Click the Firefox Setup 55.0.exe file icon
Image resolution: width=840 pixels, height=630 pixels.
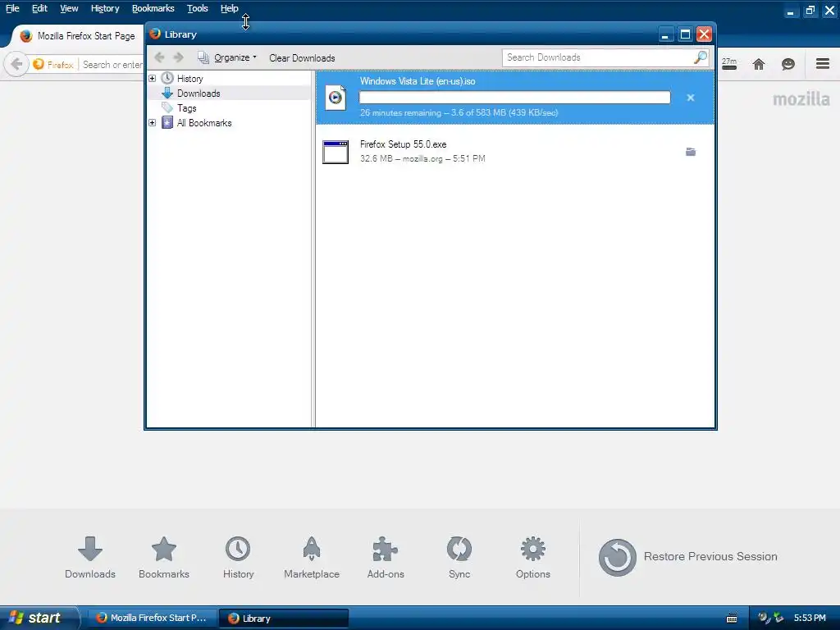pyautogui.click(x=336, y=152)
